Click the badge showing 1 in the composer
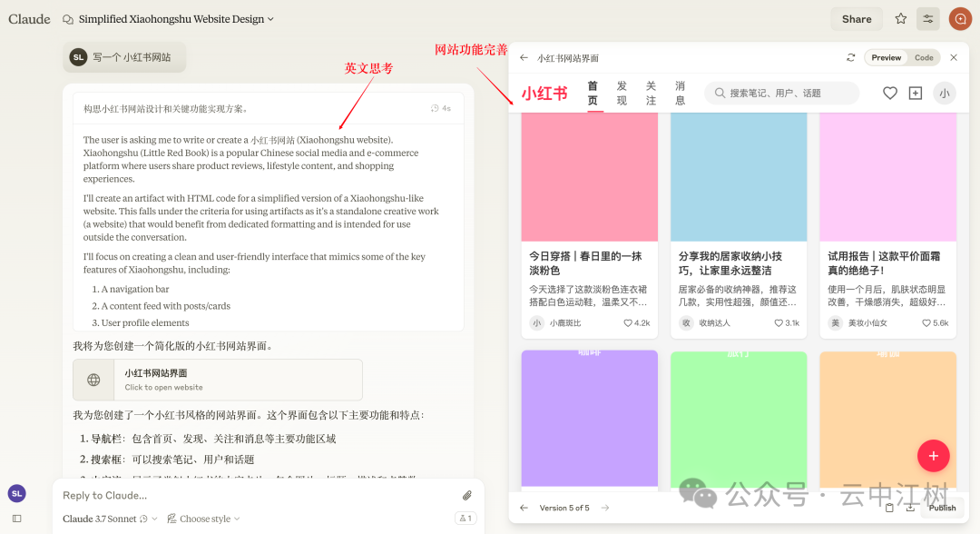This screenshot has height=534, width=980. point(465,519)
